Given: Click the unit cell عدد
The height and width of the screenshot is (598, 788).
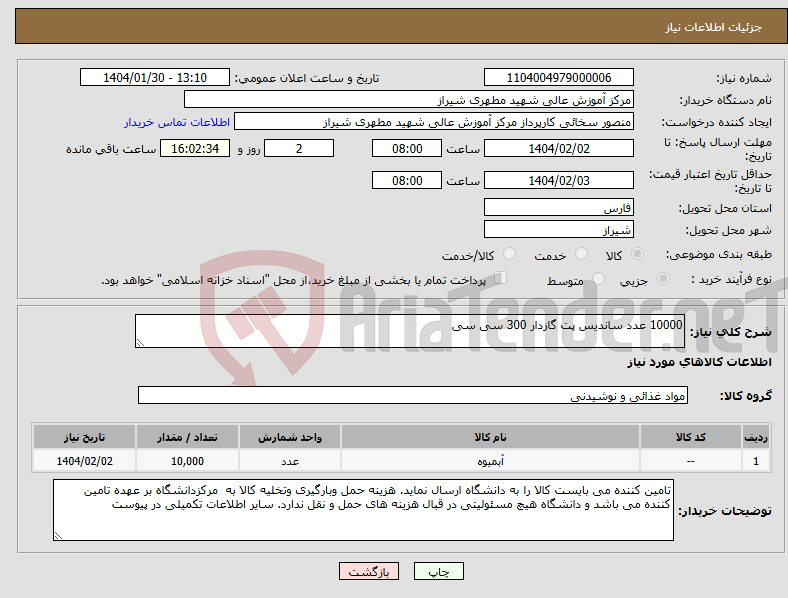Looking at the screenshot, I should pyautogui.click(x=290, y=460).
